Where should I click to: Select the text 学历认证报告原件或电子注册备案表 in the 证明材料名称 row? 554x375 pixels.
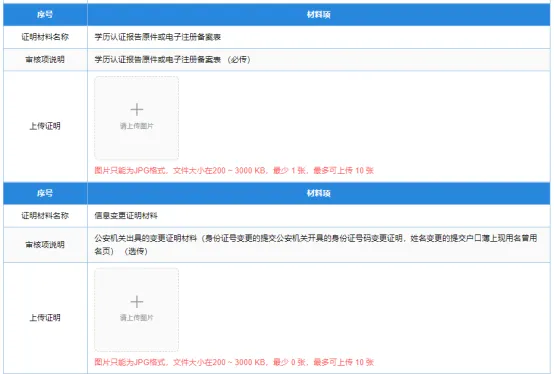[x=158, y=37]
